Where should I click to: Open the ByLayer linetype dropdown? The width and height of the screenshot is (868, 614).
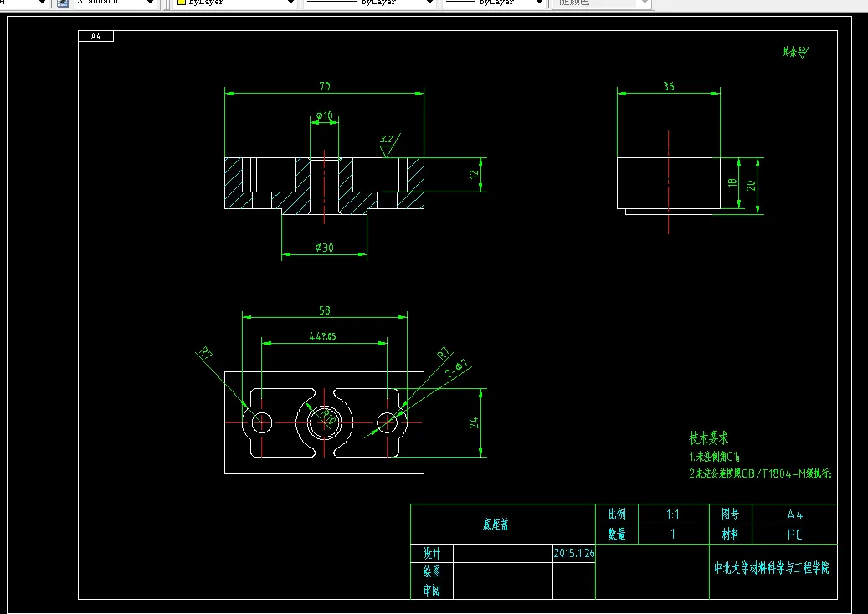(369, 4)
